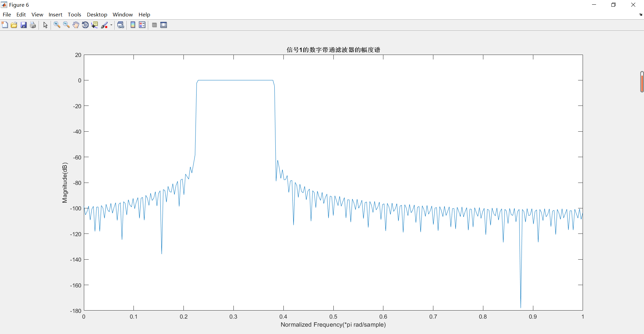Image resolution: width=644 pixels, height=334 pixels.
Task: Click the y-axis tick label 20
Action: pyautogui.click(x=78, y=55)
